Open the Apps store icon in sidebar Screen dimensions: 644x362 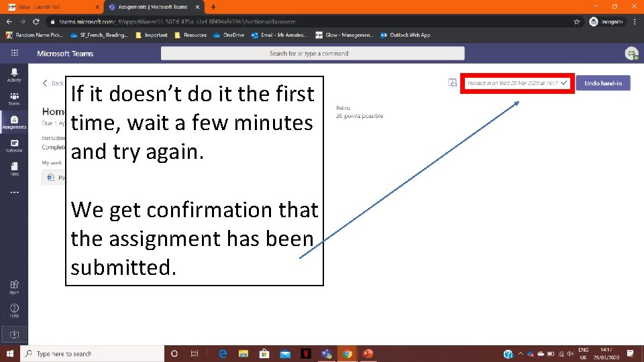(x=14, y=288)
